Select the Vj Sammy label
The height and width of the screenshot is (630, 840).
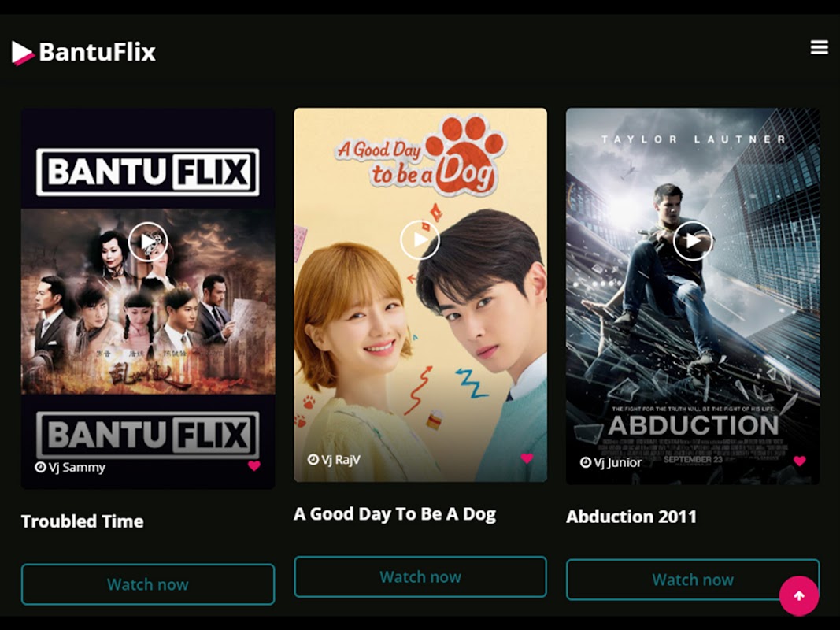[76, 467]
